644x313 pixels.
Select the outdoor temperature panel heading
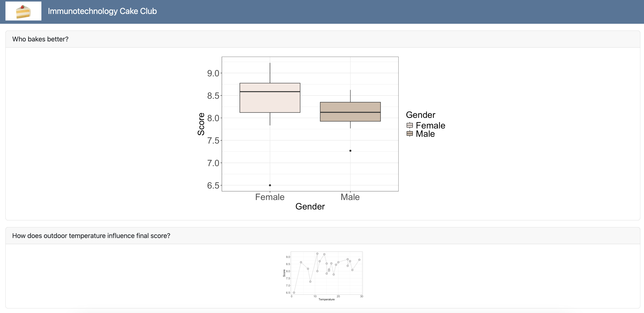pyautogui.click(x=91, y=236)
